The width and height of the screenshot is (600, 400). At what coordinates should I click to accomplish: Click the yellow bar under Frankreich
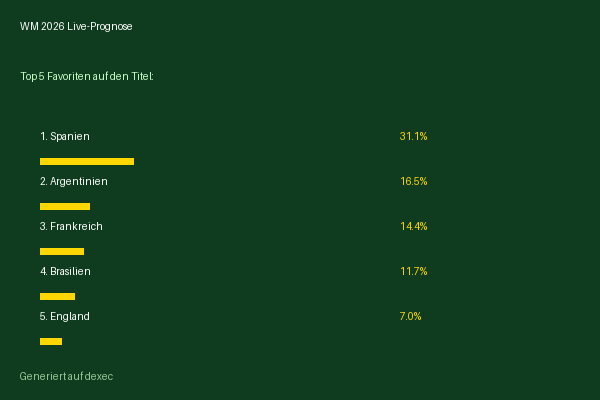[62, 251]
